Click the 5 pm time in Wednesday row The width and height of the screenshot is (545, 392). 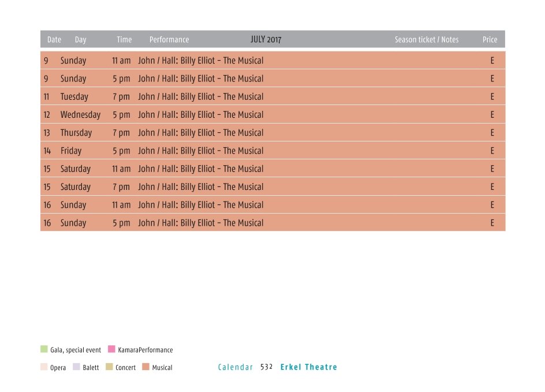(121, 115)
